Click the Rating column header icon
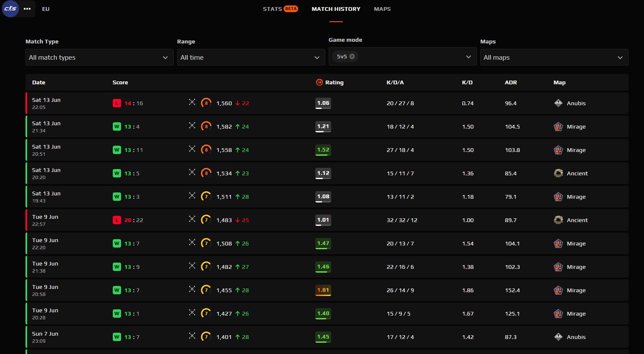This screenshot has height=354, width=644. click(319, 82)
